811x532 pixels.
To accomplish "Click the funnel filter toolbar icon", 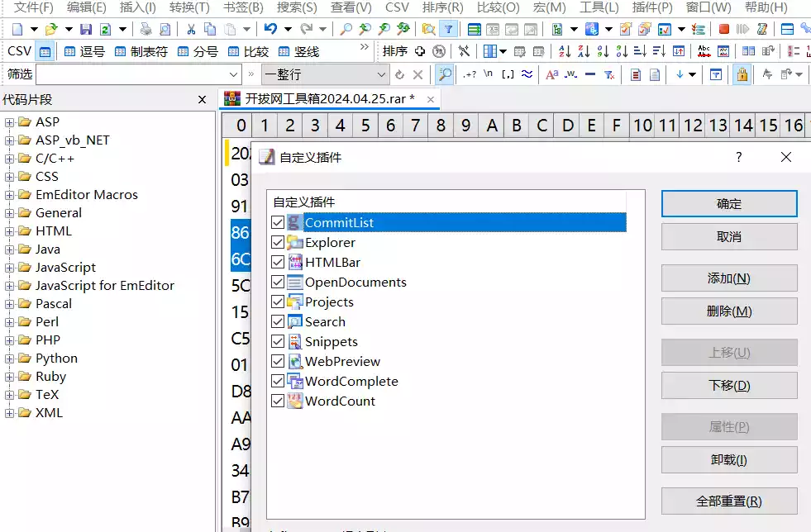I will pos(449,29).
